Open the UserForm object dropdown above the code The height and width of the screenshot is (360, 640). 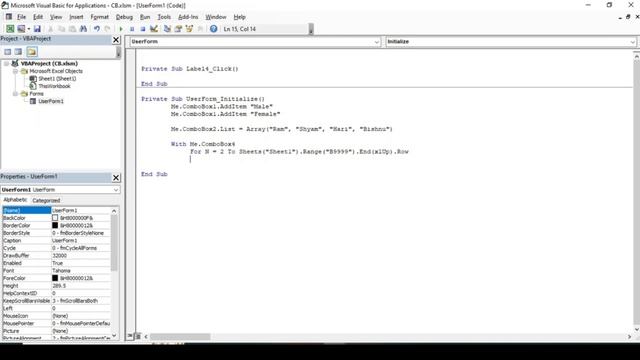coord(376,42)
